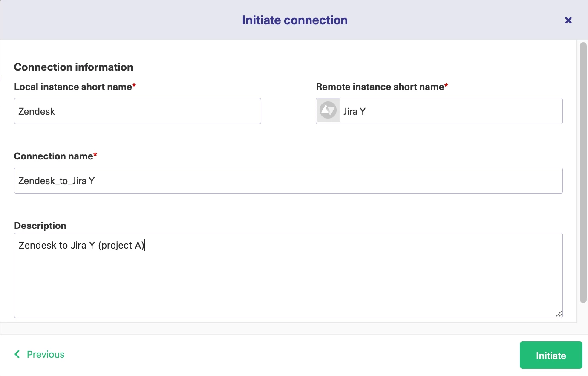Click the Local instance short name label
The image size is (588, 376).
point(75,87)
